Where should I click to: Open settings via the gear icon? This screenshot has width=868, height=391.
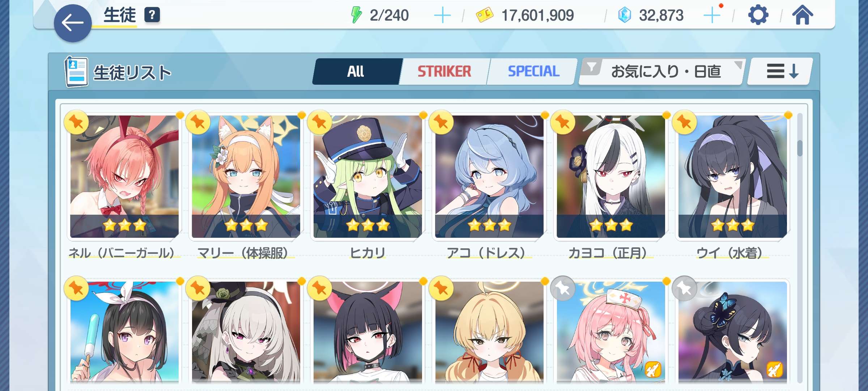click(758, 15)
